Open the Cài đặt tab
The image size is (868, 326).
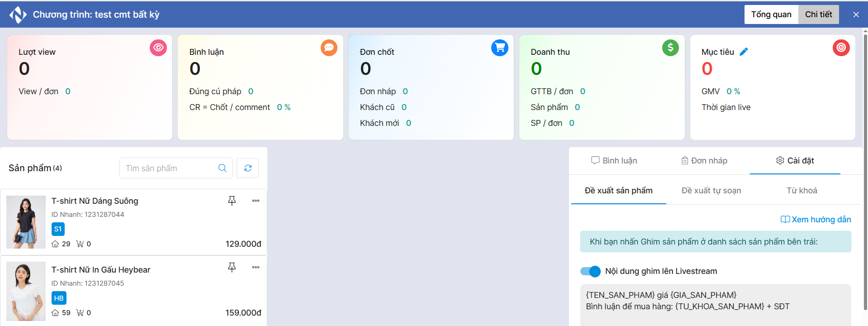click(795, 161)
